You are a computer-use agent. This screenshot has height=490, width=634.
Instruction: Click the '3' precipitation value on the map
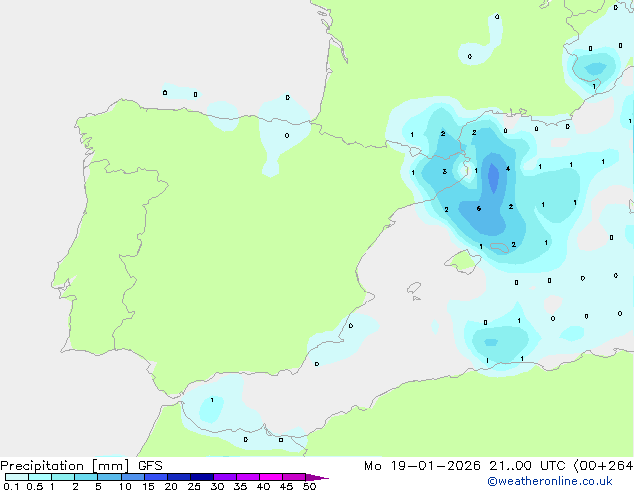444,171
